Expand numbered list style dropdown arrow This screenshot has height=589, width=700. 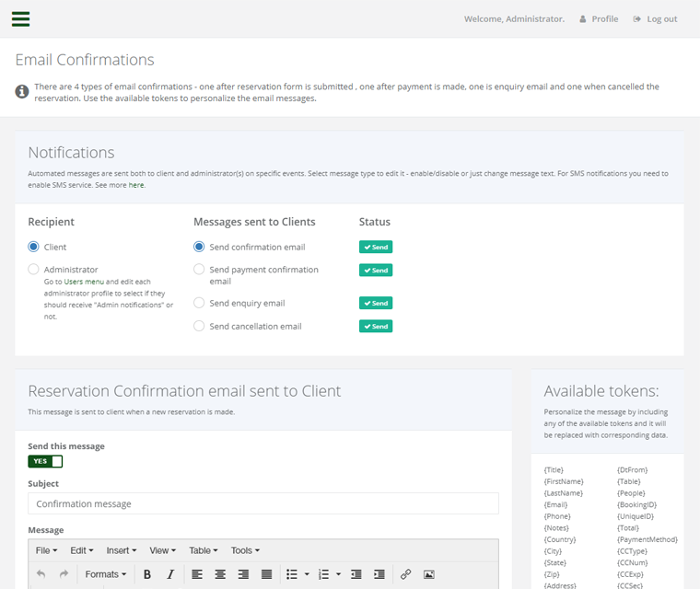click(x=338, y=574)
